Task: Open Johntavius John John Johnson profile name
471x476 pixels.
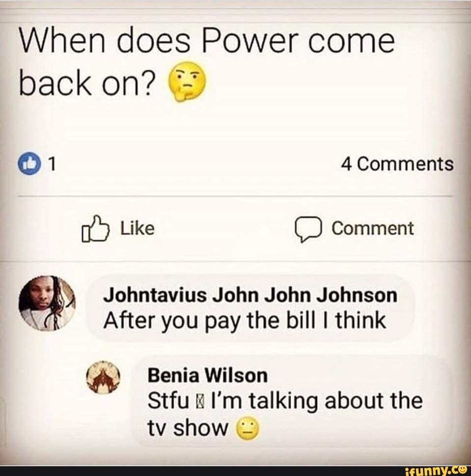Action: (250, 295)
